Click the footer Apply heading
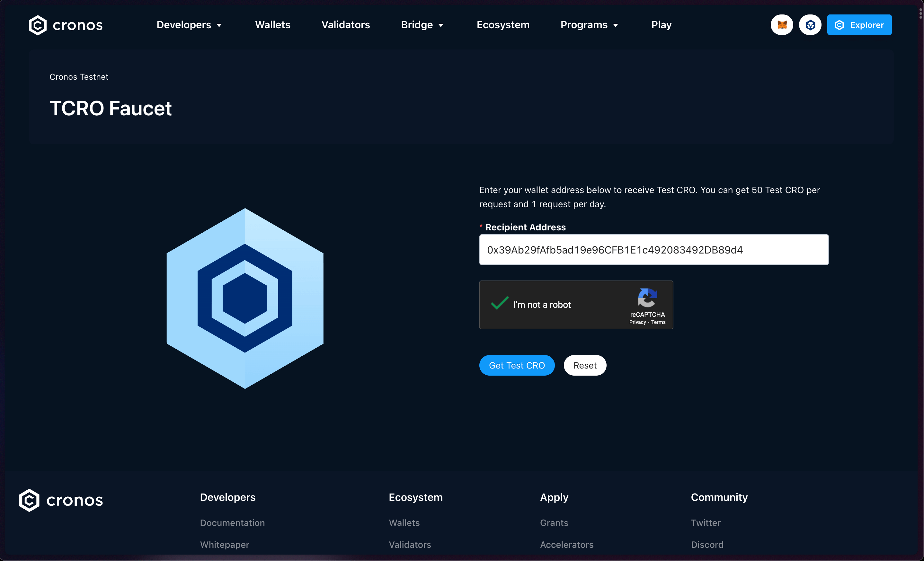This screenshot has height=561, width=924. click(x=554, y=498)
